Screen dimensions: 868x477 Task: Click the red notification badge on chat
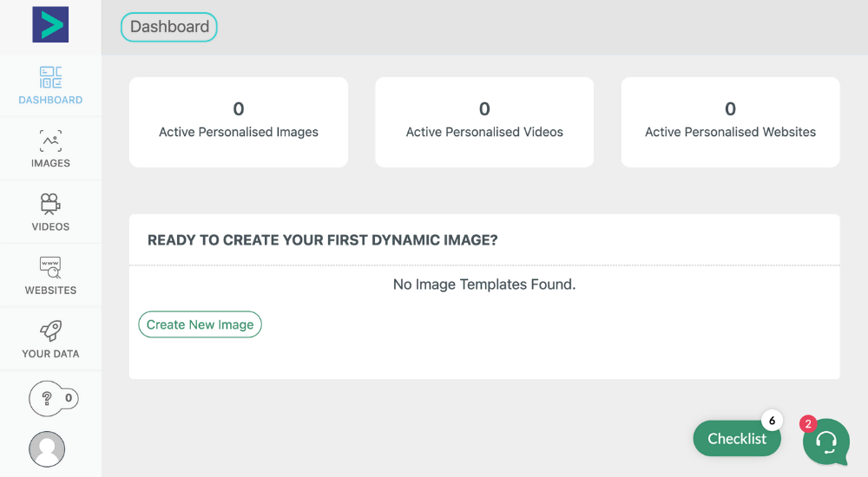(x=808, y=424)
